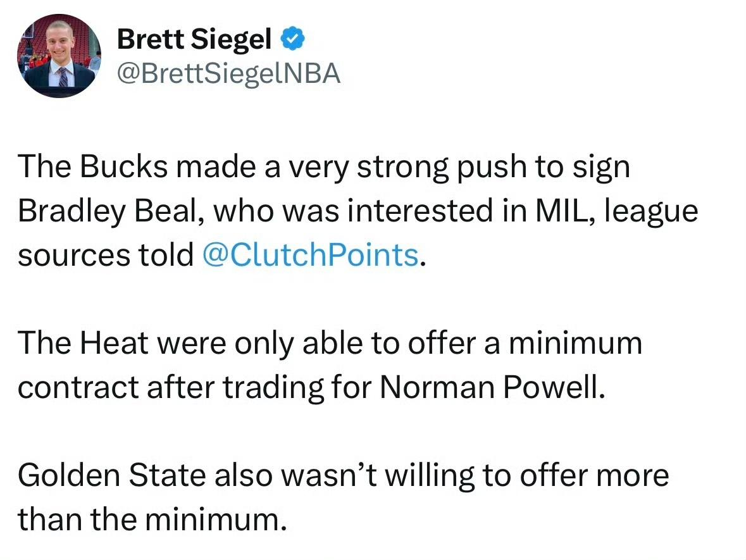Viewport: 746px width, 560px height.
Task: Click the word "contract" in second paragraph
Action: click(x=78, y=388)
